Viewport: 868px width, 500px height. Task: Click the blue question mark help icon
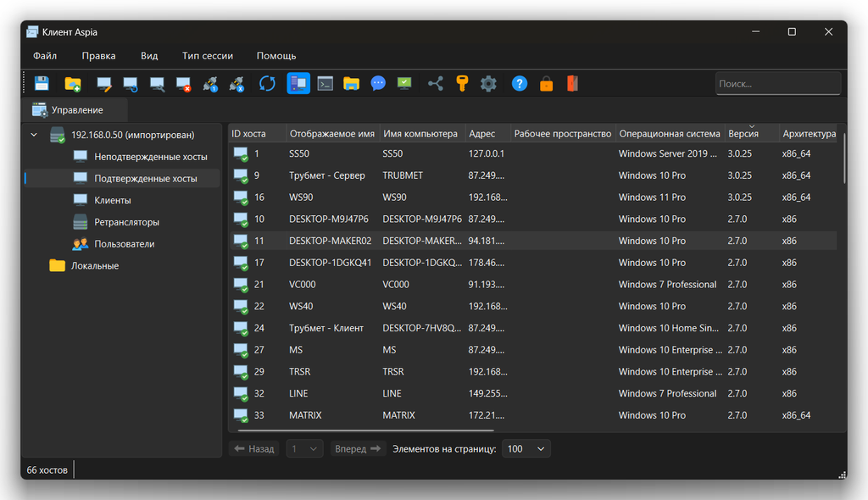coord(520,84)
